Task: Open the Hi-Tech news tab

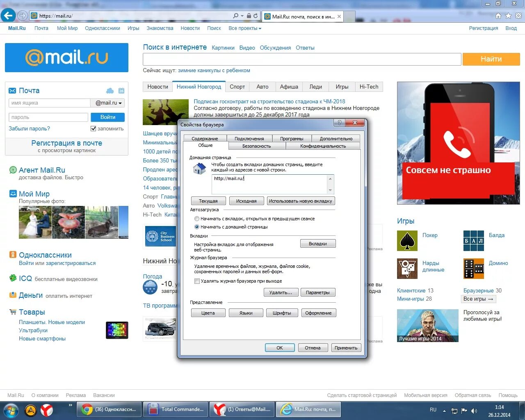Action: pos(369,87)
